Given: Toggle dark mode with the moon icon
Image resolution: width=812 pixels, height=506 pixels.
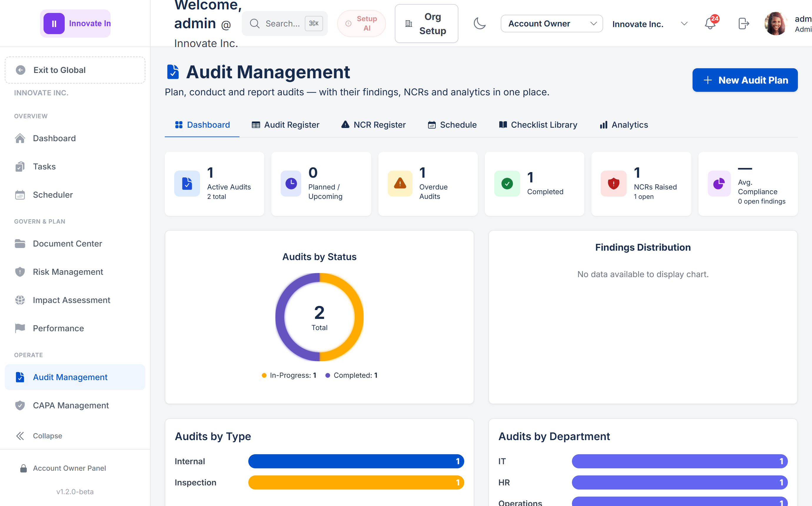Looking at the screenshot, I should [480, 24].
